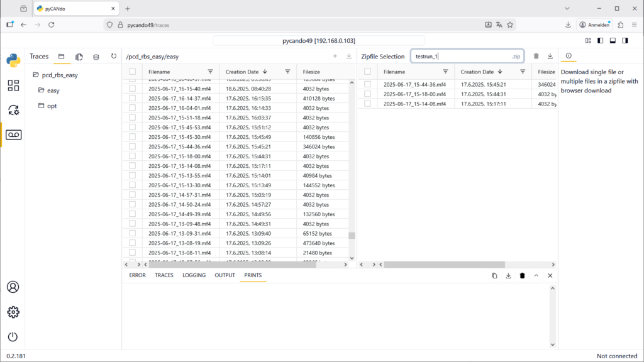Screen dimensions: 644x362
Task: Click the power icon in sidebar
Action: click(x=13, y=336)
